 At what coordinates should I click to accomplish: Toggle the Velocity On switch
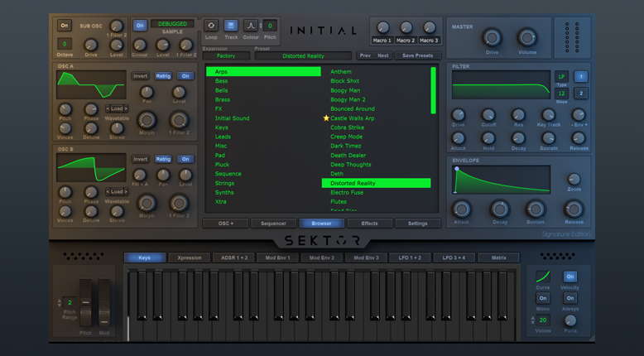point(570,277)
